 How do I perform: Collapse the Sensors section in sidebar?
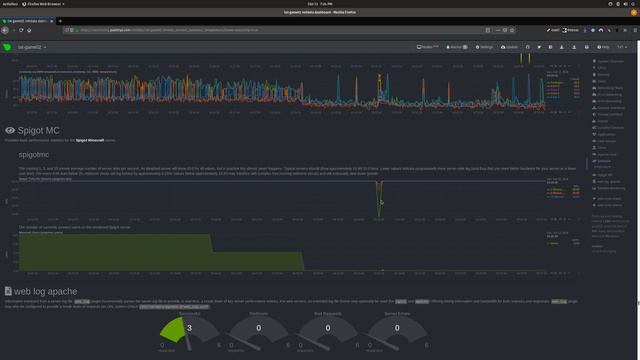pos(602,161)
